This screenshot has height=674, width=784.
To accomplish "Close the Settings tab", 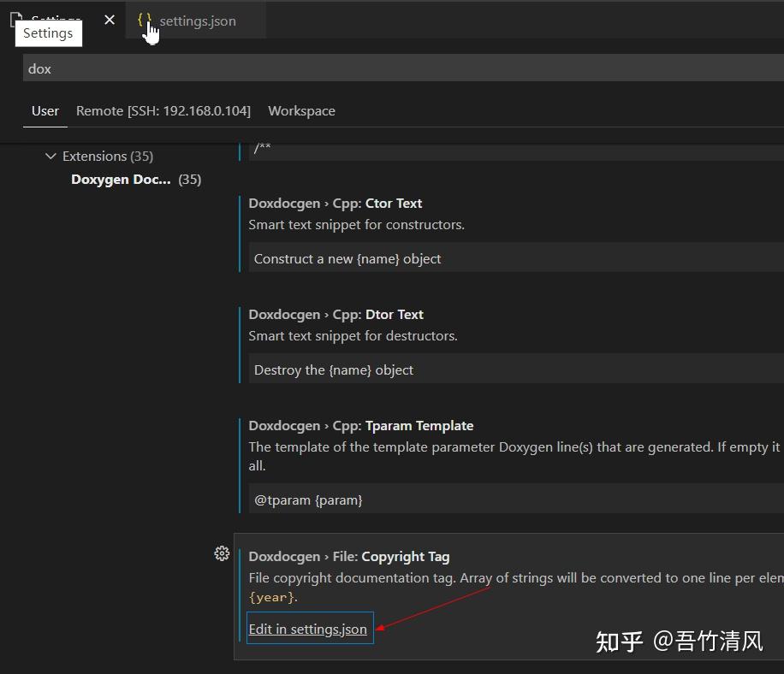I will pos(109,19).
